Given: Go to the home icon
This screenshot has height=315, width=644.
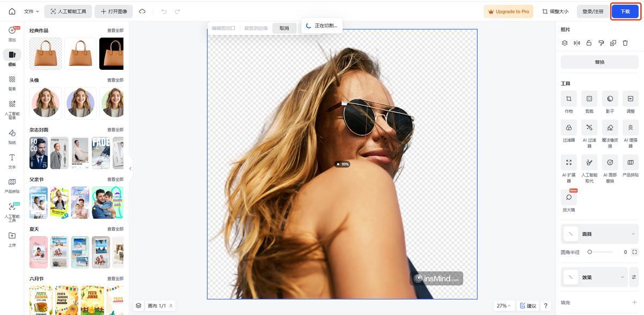Looking at the screenshot, I should pos(12,11).
